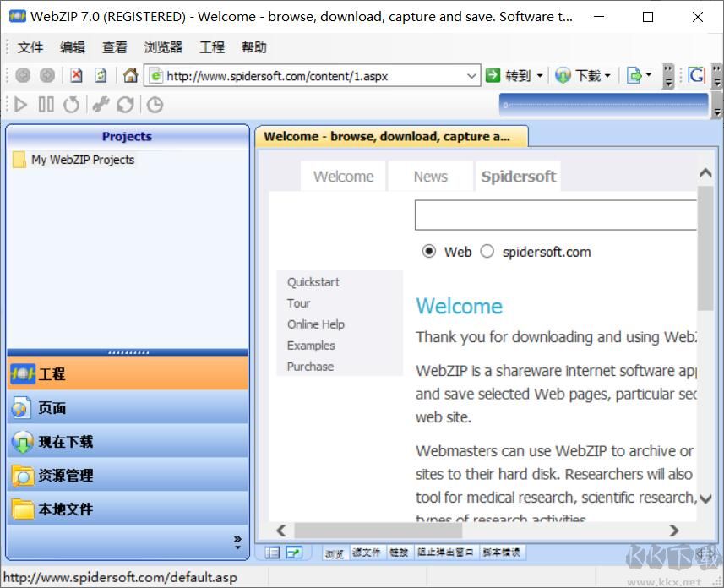724x588 pixels.
Task: Click the list view icon below browser
Action: coord(272,553)
